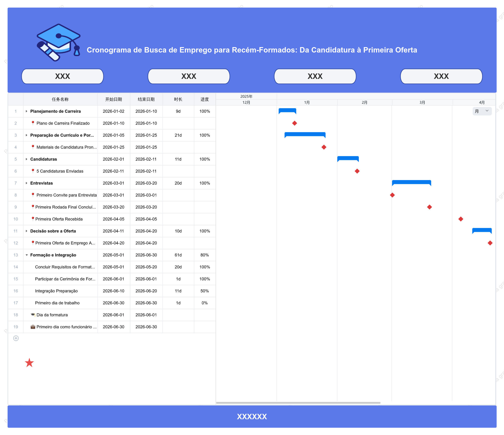The width and height of the screenshot is (504, 435).
Task: Expand Preparação de Currículo group
Action: [27, 135]
